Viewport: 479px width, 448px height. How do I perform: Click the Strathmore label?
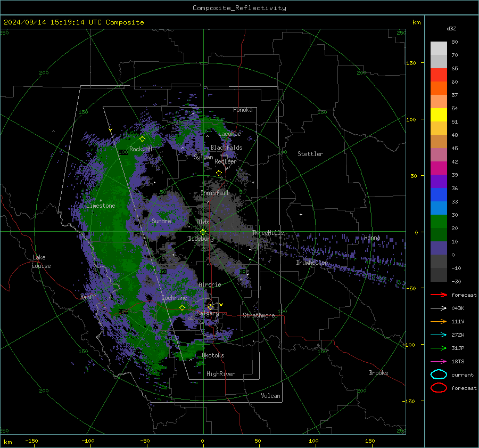tap(259, 315)
